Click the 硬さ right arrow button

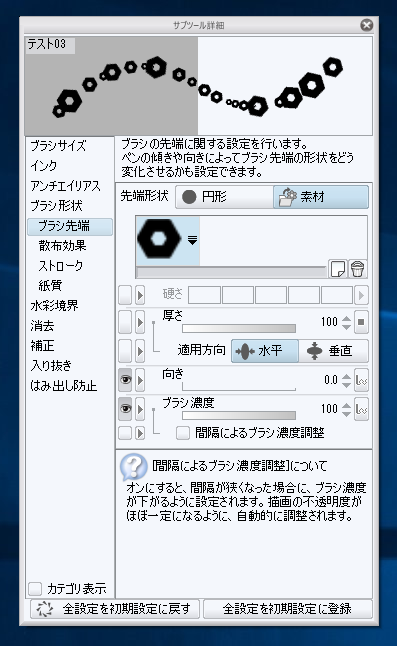[x=361, y=295]
